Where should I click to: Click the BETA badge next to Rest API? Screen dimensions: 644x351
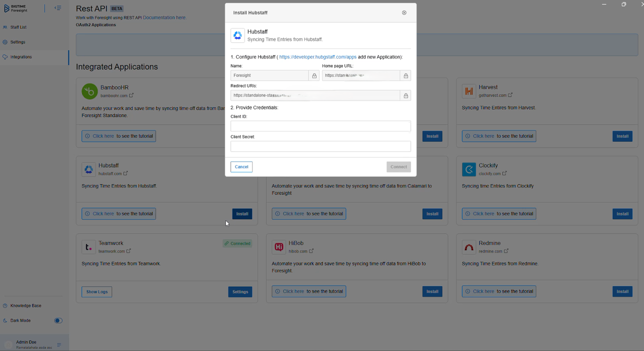pos(117,9)
